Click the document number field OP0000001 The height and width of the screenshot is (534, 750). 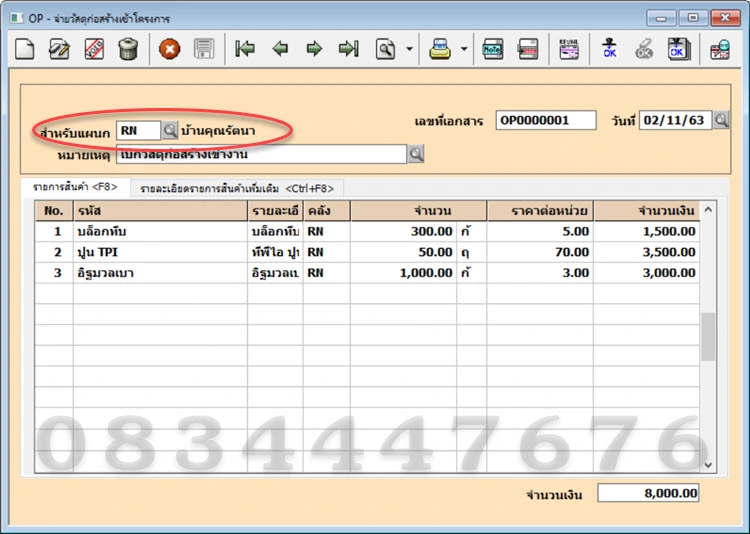tap(546, 120)
